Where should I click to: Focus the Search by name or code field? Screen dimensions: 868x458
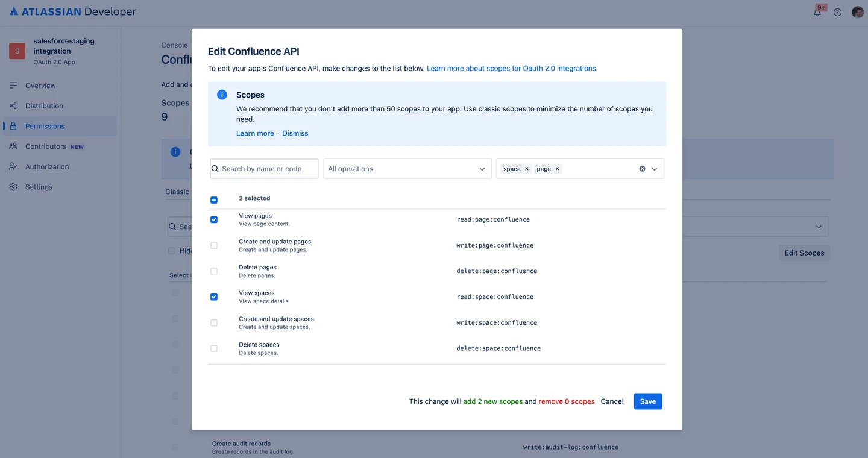265,169
